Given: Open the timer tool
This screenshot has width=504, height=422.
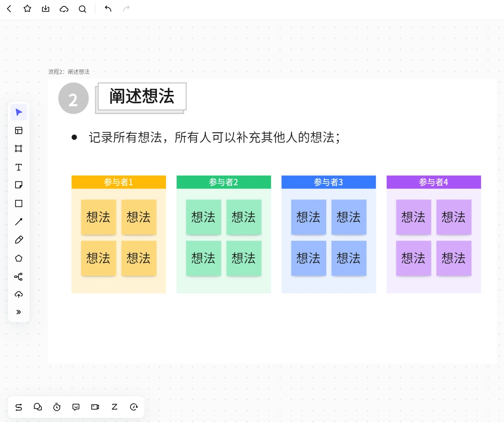Looking at the screenshot, I should coord(57,407).
